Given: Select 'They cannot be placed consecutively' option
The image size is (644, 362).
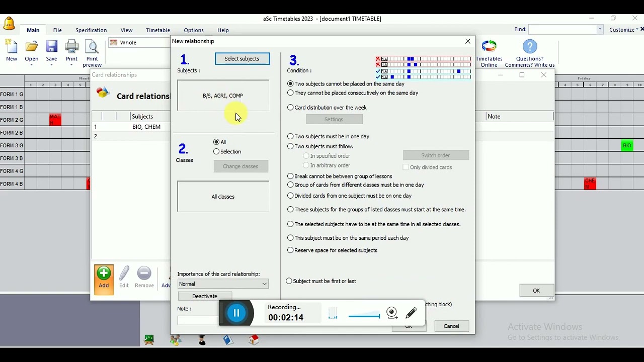Looking at the screenshot, I should click(x=290, y=93).
